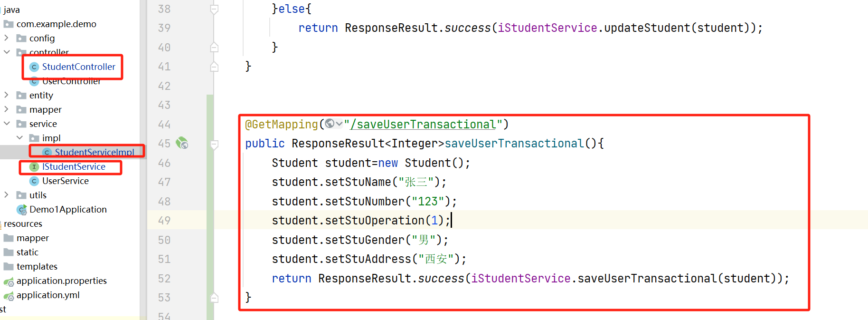The image size is (868, 320).
Task: Click the UserService class icon
Action: pos(34,181)
